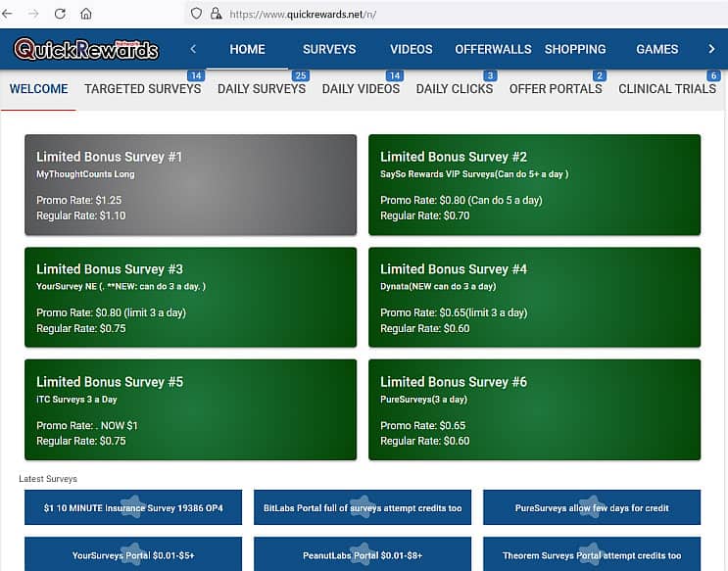Select the WELCOME tab

[x=38, y=89]
